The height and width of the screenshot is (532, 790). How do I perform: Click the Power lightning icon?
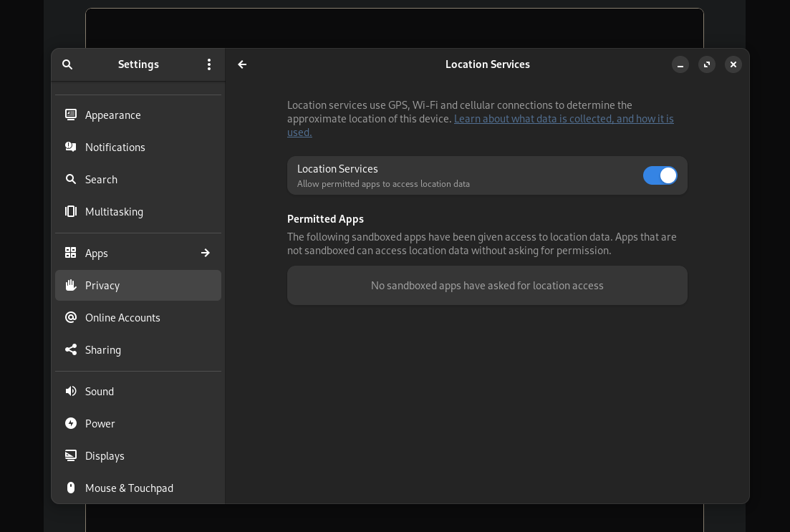pos(71,423)
